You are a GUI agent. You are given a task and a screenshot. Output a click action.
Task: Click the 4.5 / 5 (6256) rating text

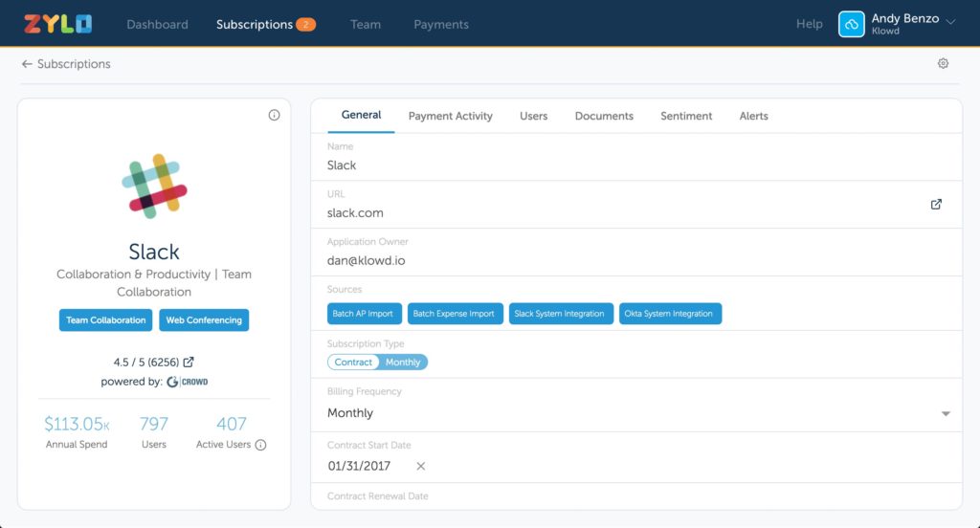pyautogui.click(x=146, y=363)
